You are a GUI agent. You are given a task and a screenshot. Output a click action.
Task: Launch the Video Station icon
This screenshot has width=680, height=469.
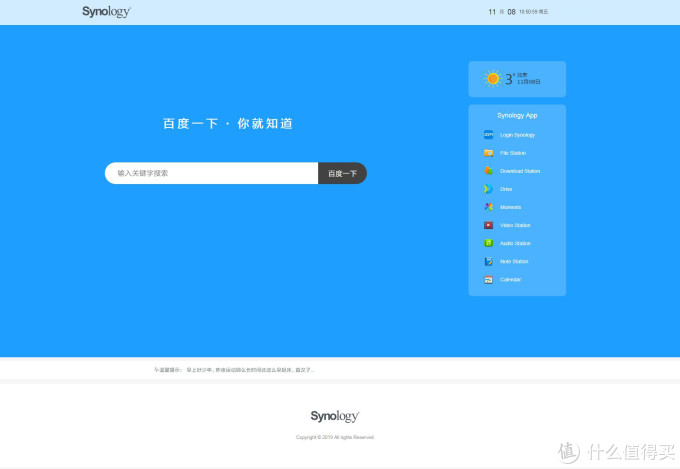(x=488, y=225)
